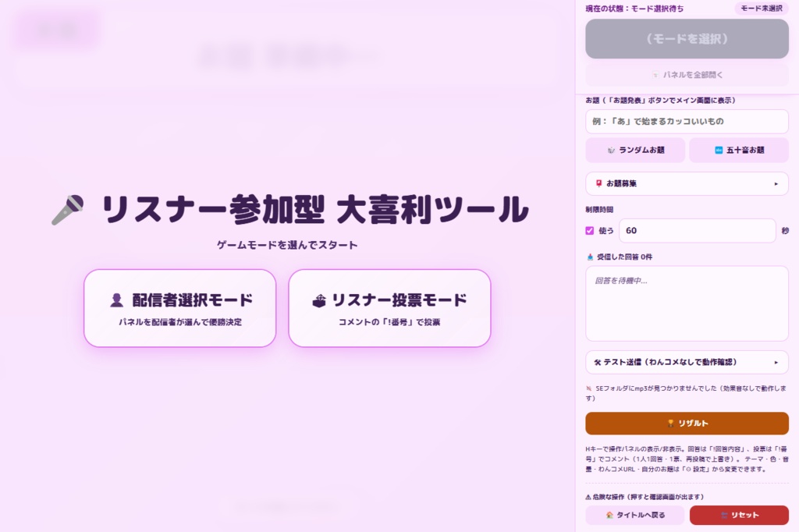
Task: Click the ballot box icon in リスナー投票モード
Action: click(x=319, y=300)
